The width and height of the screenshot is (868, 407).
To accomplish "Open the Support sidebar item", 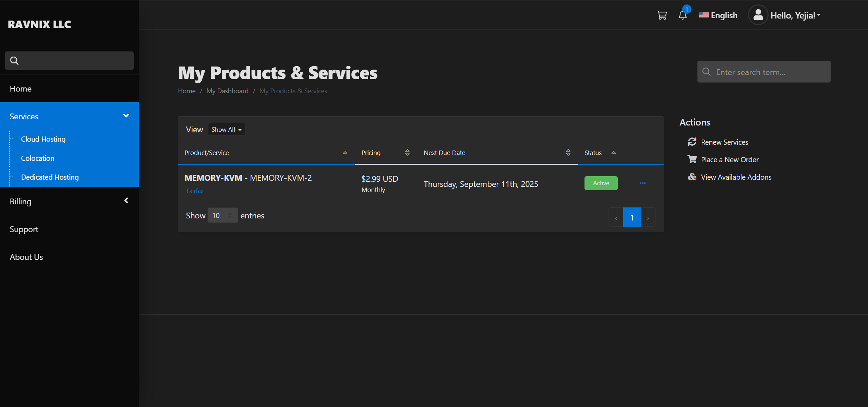I will (24, 229).
